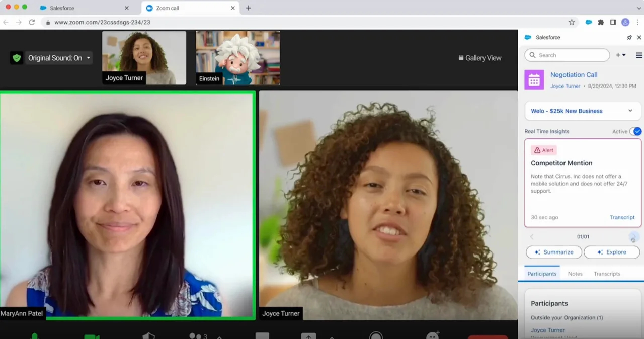
Task: Click the Salesforce extension icon in toolbar
Action: (589, 22)
